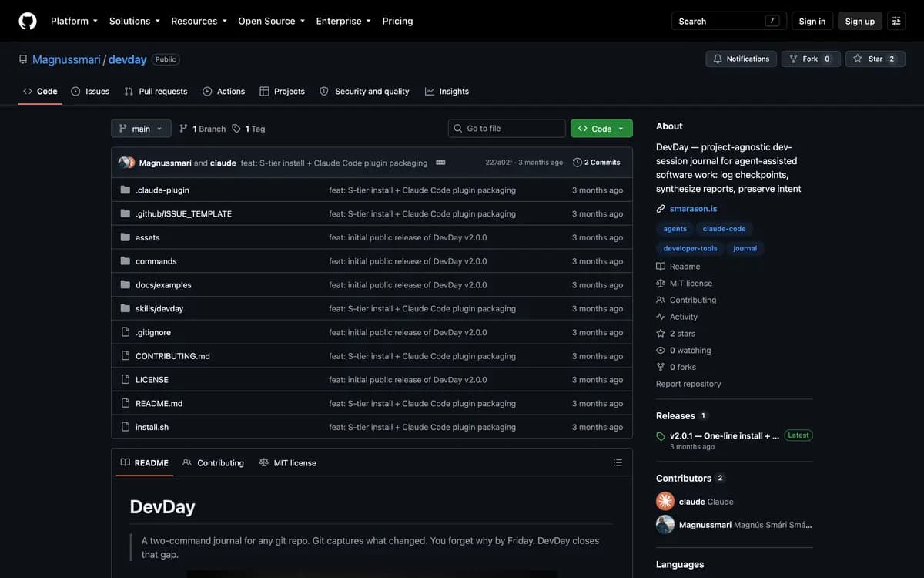Click the Sign in button
Image resolution: width=924 pixels, height=578 pixels.
point(812,21)
